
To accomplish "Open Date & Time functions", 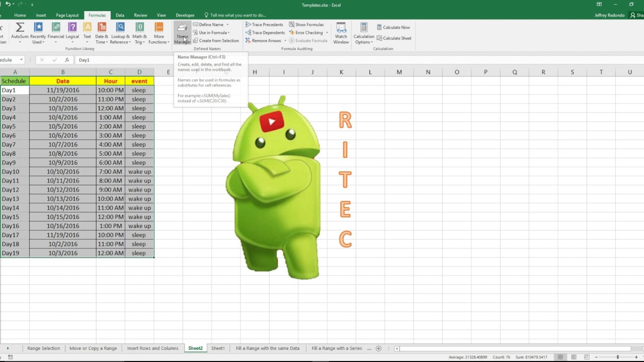I will pos(102,33).
